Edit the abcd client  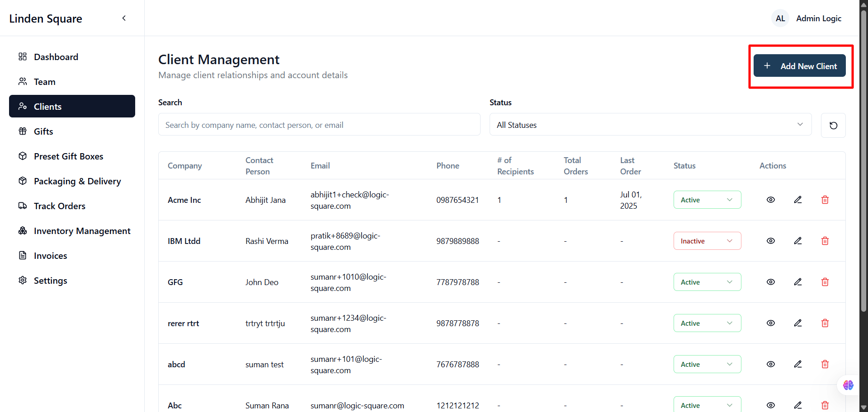pyautogui.click(x=798, y=364)
